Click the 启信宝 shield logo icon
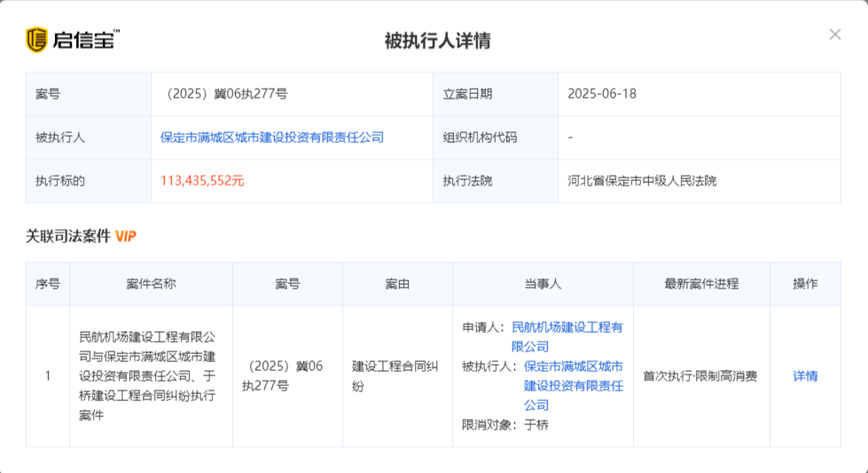 (x=36, y=40)
